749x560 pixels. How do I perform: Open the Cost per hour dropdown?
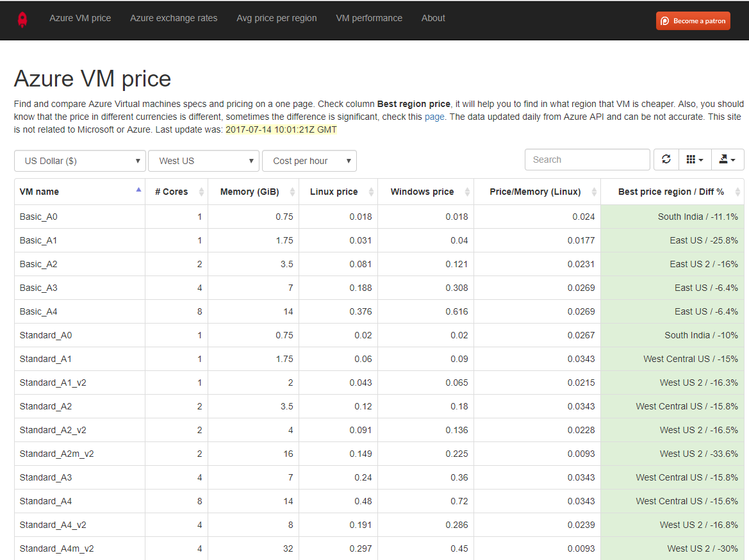309,161
